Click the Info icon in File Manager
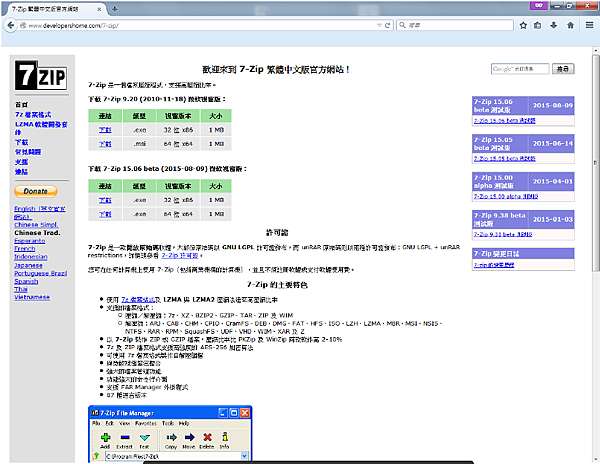 225,436
